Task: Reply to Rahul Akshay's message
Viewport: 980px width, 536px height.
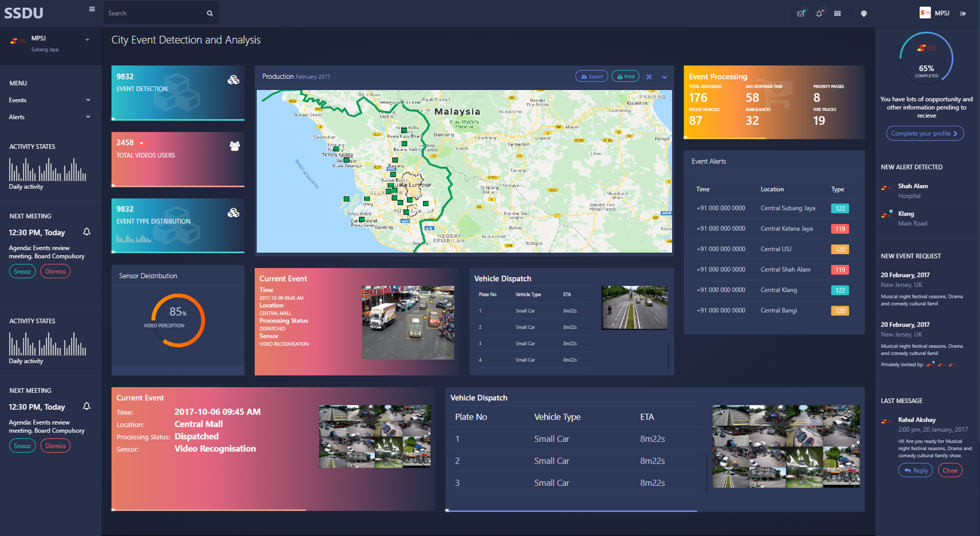Action: [x=915, y=470]
